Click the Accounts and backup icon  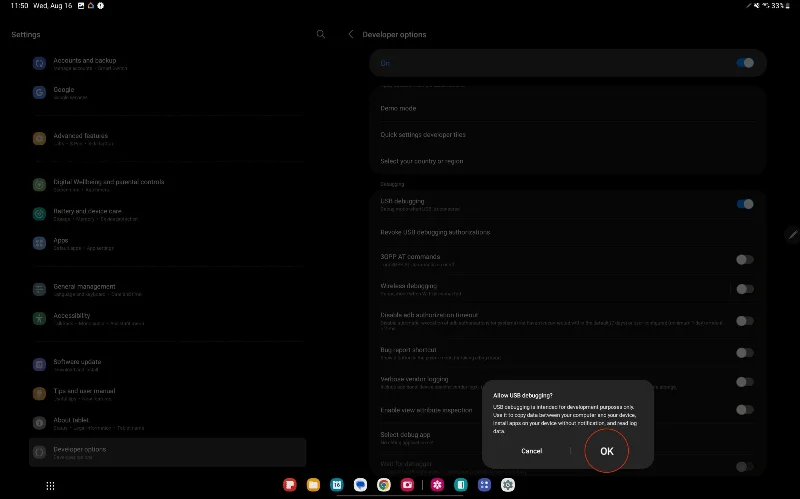pyautogui.click(x=39, y=63)
